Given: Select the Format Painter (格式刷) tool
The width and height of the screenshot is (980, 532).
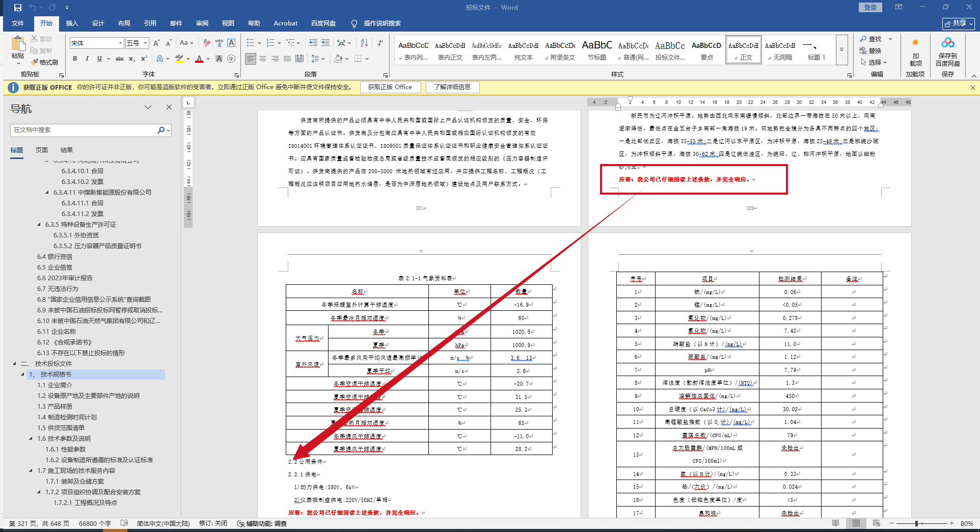Looking at the screenshot, I should 44,62.
